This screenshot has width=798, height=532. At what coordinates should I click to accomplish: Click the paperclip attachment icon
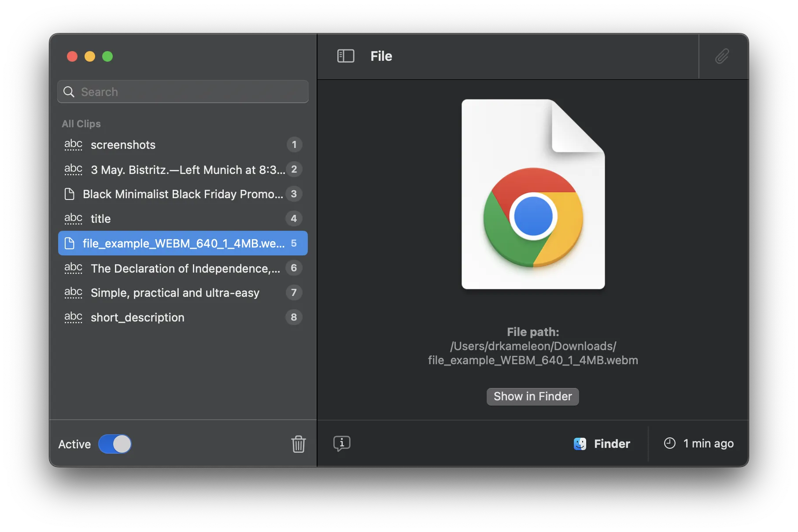pos(722,56)
